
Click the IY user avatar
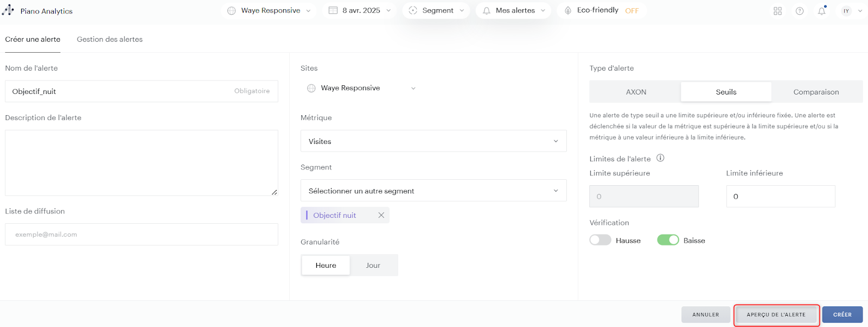846,11
